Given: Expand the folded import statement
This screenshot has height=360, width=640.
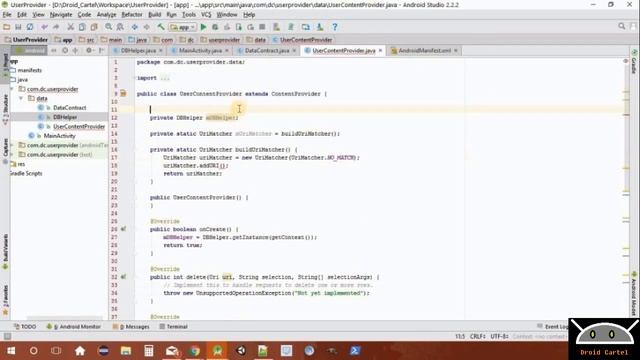Looking at the screenshot, I should click(x=164, y=78).
